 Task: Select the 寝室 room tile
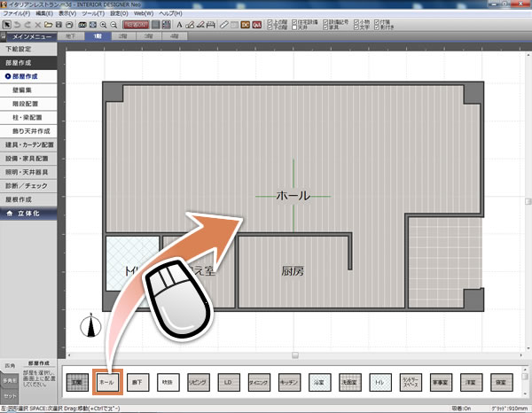501,382
